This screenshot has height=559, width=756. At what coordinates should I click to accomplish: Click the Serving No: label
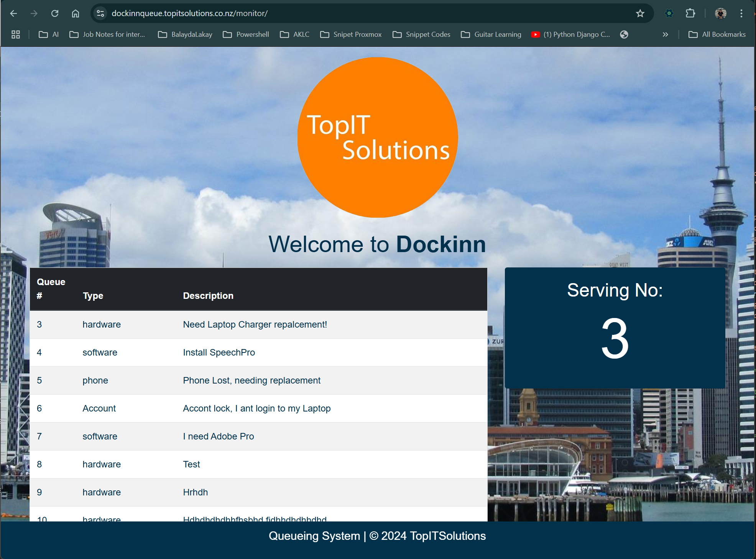tap(615, 290)
